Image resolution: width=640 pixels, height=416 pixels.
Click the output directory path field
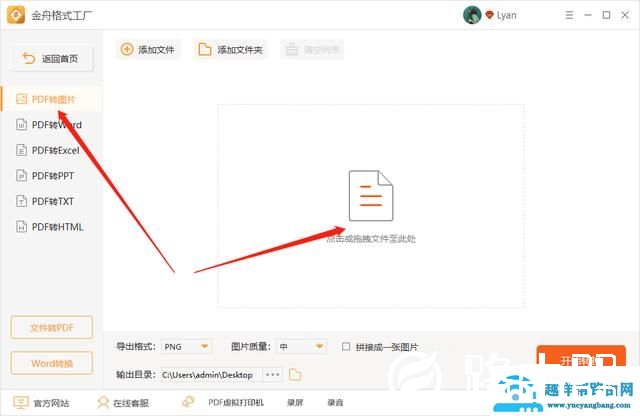[x=209, y=375]
